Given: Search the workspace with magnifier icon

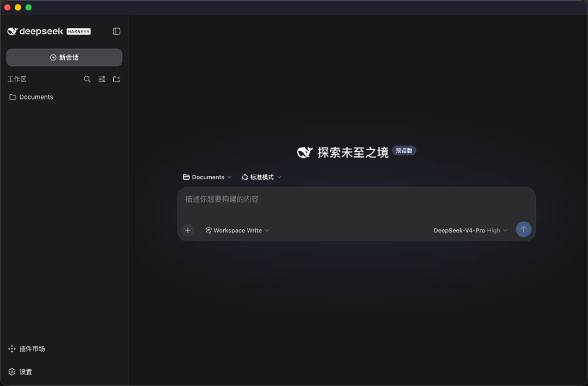Looking at the screenshot, I should click(87, 79).
